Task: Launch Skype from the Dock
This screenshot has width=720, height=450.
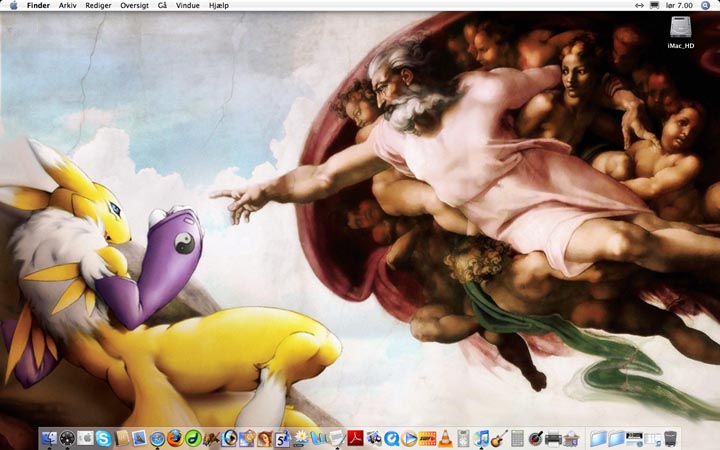Action: [104, 438]
